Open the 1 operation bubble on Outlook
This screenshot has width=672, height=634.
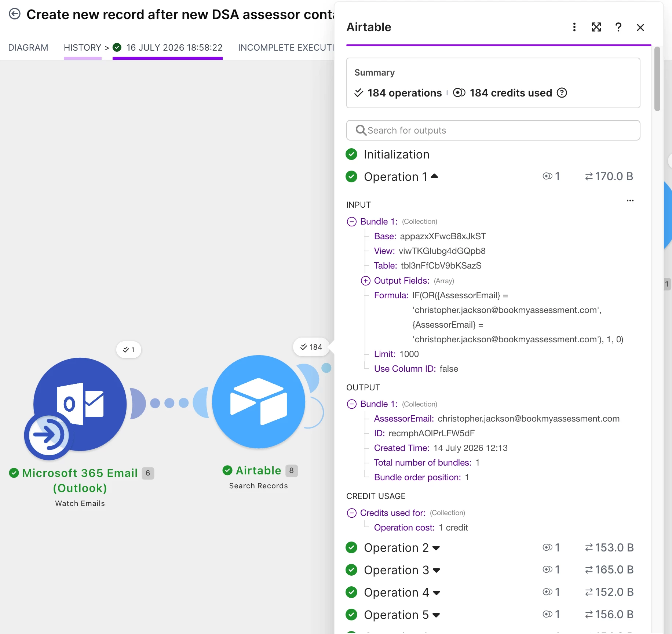pos(129,350)
